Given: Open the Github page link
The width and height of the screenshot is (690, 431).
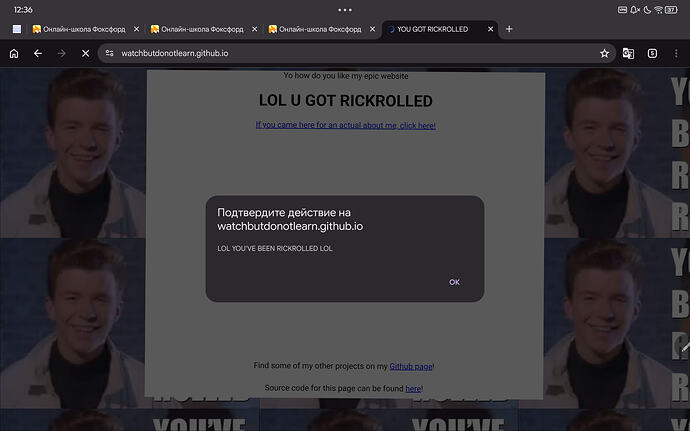Looking at the screenshot, I should pos(411,366).
